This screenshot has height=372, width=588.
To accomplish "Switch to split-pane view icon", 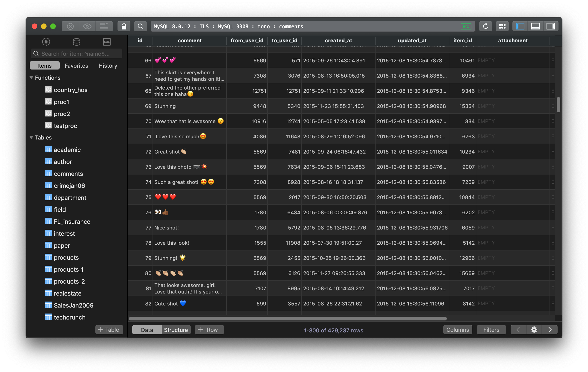I will coord(535,26).
